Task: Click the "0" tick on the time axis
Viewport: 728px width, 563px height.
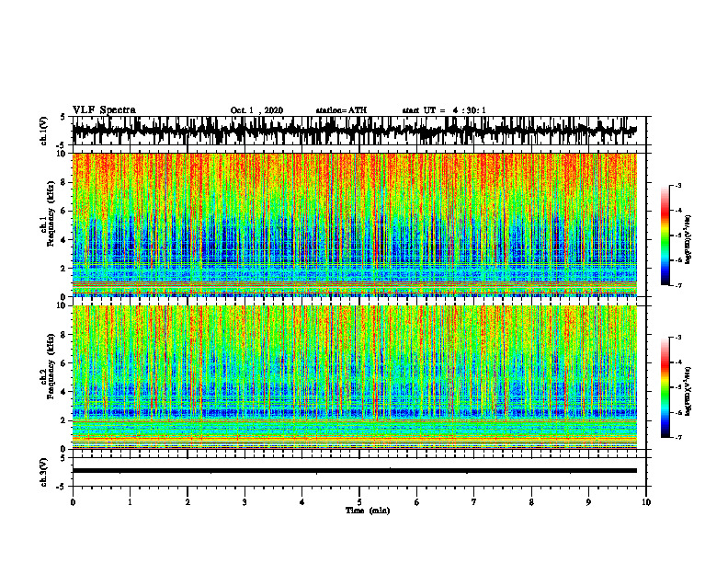Action: pyautogui.click(x=73, y=502)
